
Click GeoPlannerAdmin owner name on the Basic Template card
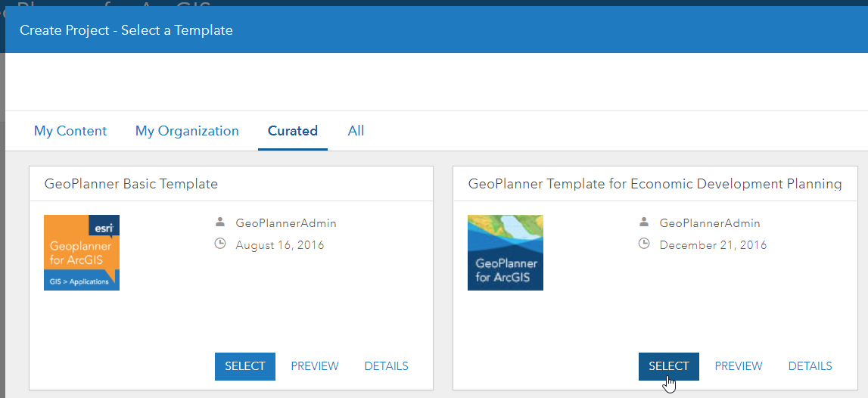coord(286,223)
